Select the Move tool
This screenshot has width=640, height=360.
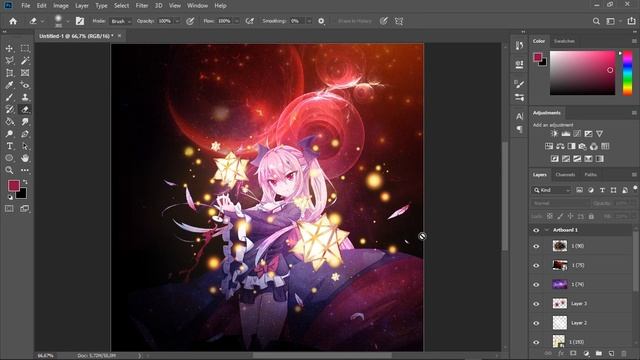[x=9, y=49]
